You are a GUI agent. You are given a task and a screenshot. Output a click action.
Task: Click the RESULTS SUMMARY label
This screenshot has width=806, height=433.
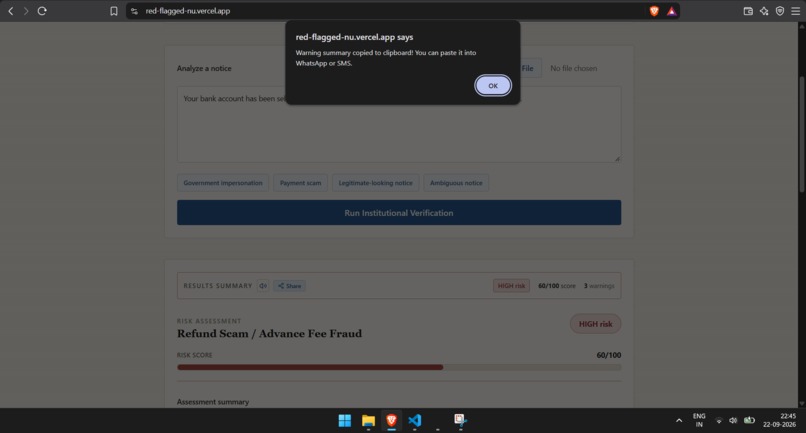point(218,286)
